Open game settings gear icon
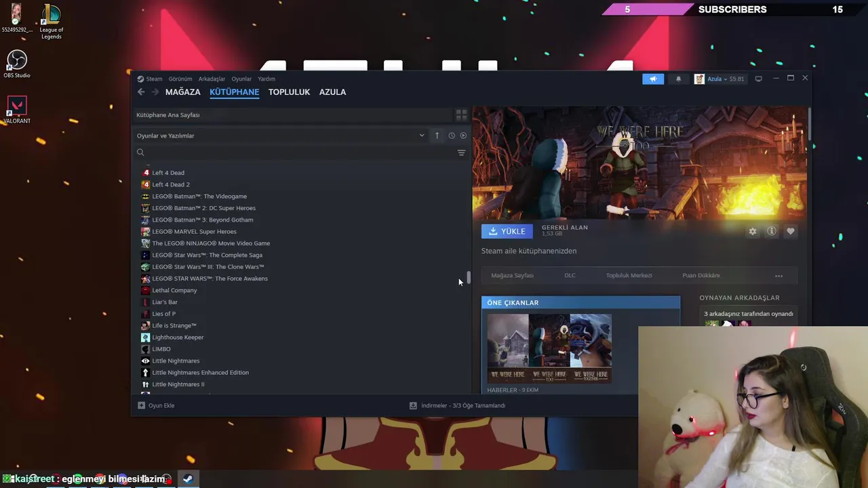Image resolution: width=868 pixels, height=488 pixels. (753, 231)
